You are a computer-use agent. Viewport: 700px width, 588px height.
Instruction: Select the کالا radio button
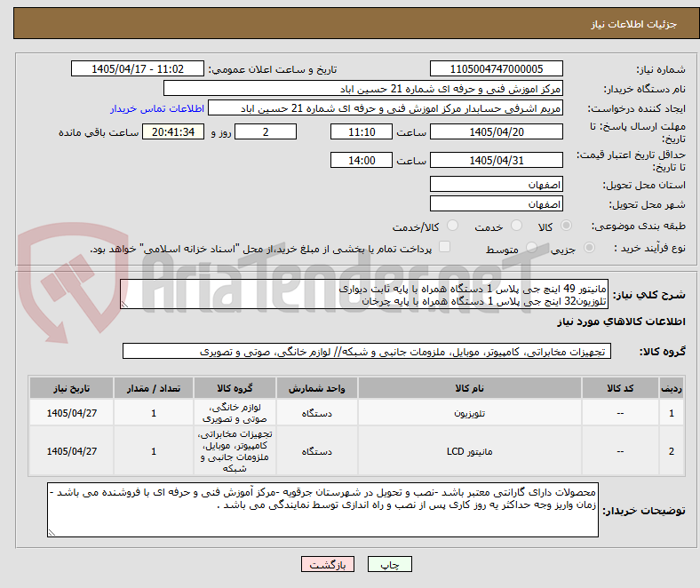(x=566, y=226)
